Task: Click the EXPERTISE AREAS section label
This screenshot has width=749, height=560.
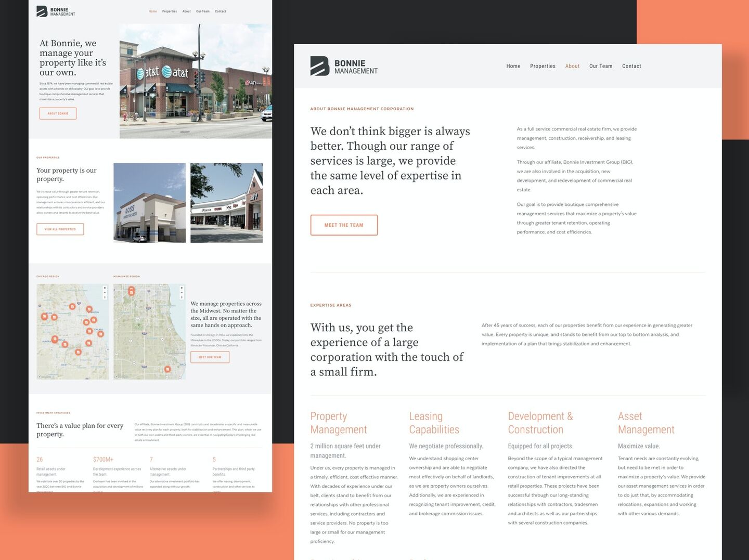Action: click(x=331, y=305)
